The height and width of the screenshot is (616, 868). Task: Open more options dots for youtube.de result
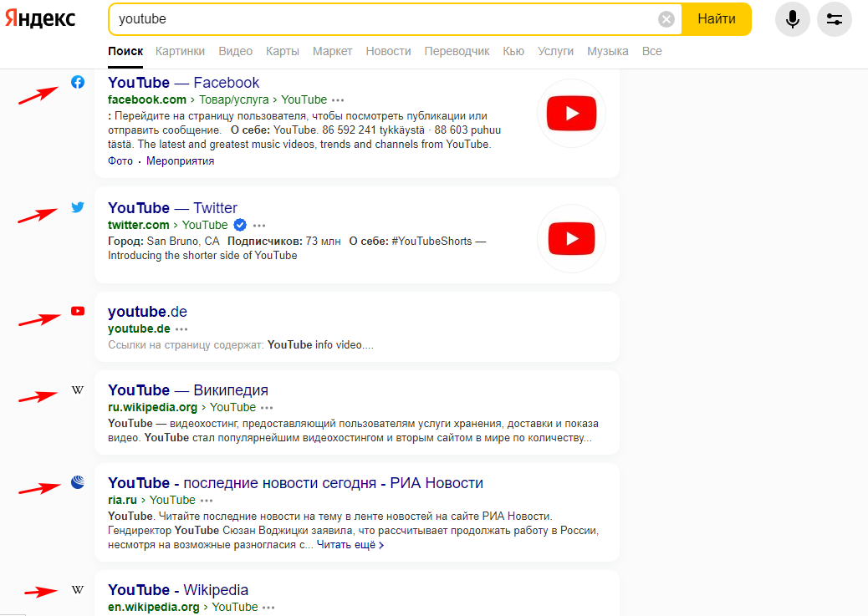[181, 328]
